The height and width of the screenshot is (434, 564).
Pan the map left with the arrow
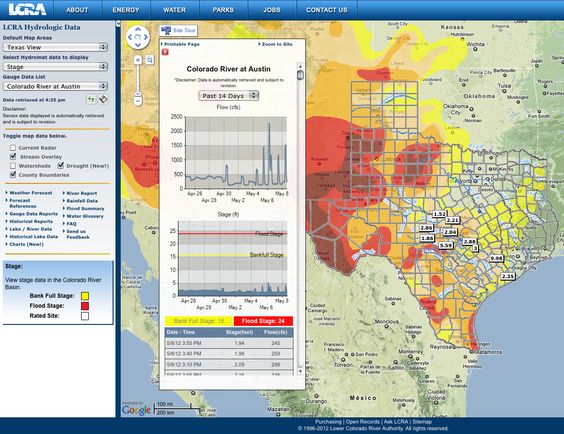[x=131, y=37]
